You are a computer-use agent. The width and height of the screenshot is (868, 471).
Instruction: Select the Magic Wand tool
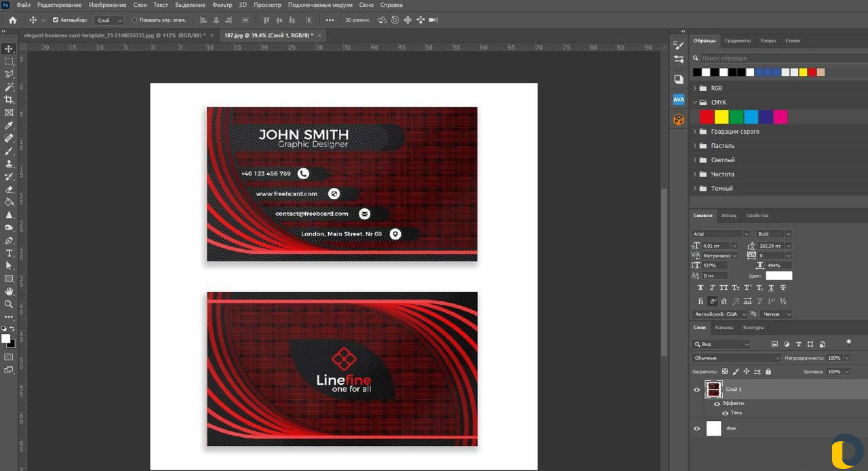pos(9,87)
